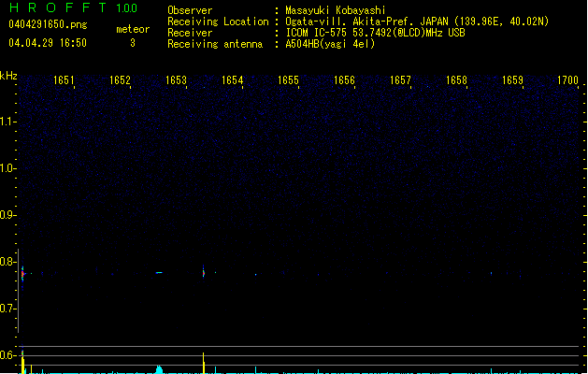Click the Receiver field label
The height and width of the screenshot is (374, 588).
click(190, 33)
